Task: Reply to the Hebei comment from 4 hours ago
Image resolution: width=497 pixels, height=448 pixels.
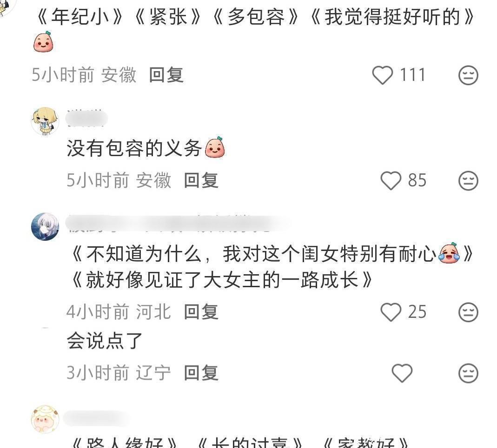Action: [201, 312]
